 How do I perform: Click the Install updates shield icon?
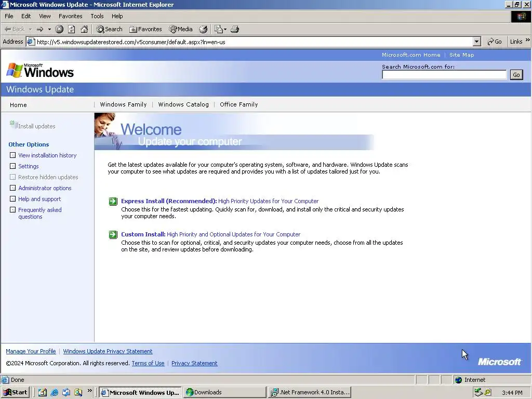click(x=14, y=125)
